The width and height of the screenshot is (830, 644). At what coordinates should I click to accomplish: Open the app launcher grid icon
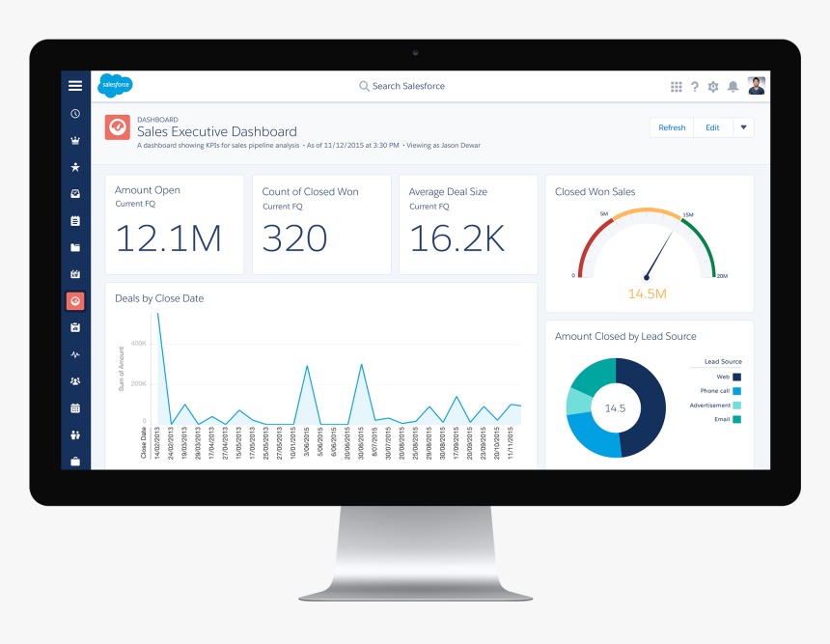click(x=676, y=86)
